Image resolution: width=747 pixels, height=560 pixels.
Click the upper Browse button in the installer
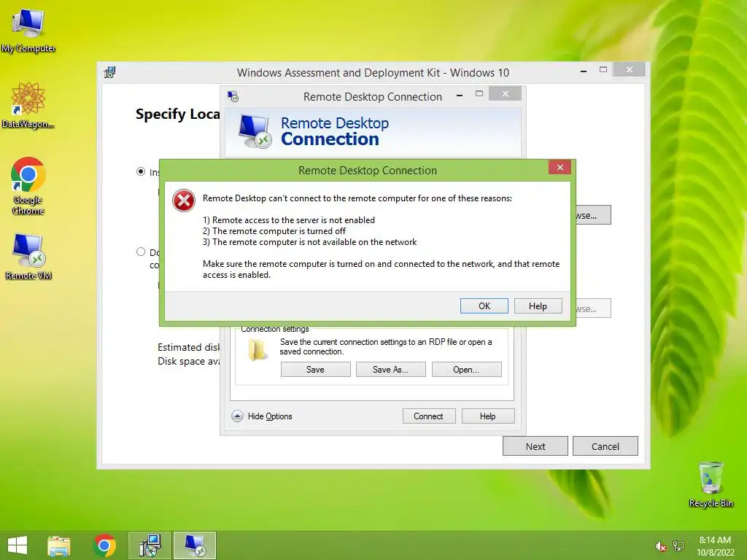click(592, 215)
